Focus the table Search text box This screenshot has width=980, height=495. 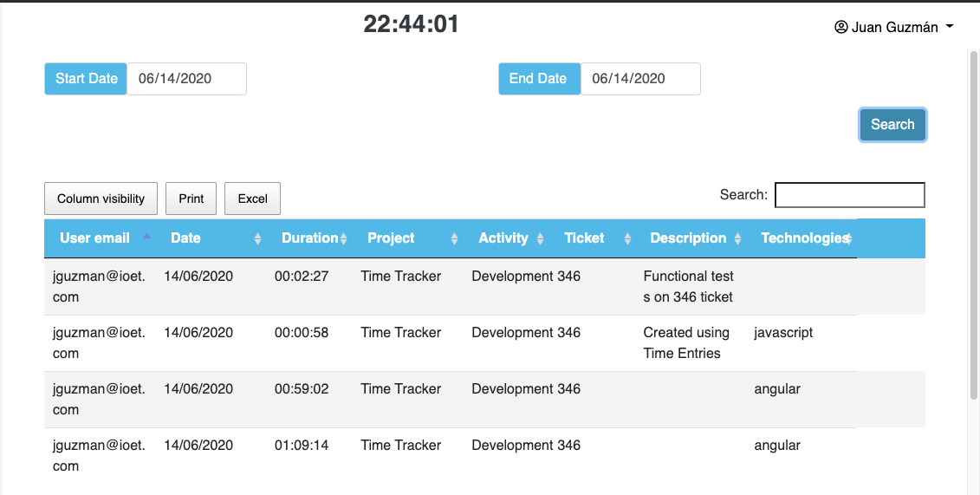[849, 195]
